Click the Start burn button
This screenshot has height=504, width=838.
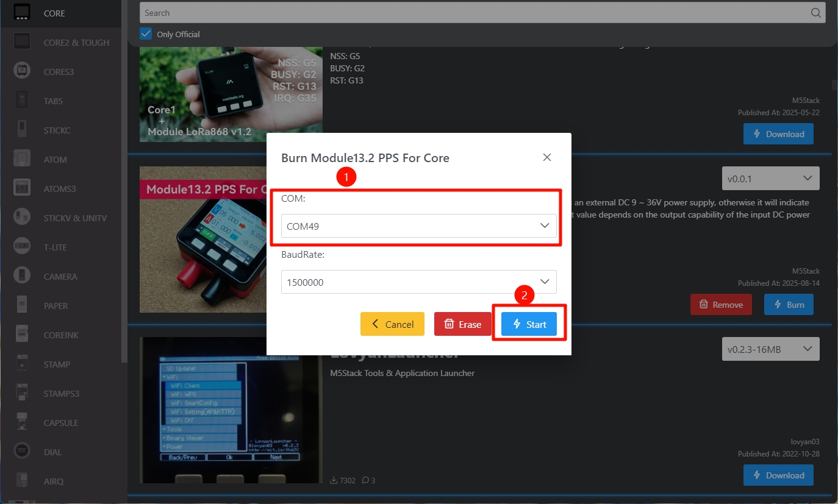point(529,324)
